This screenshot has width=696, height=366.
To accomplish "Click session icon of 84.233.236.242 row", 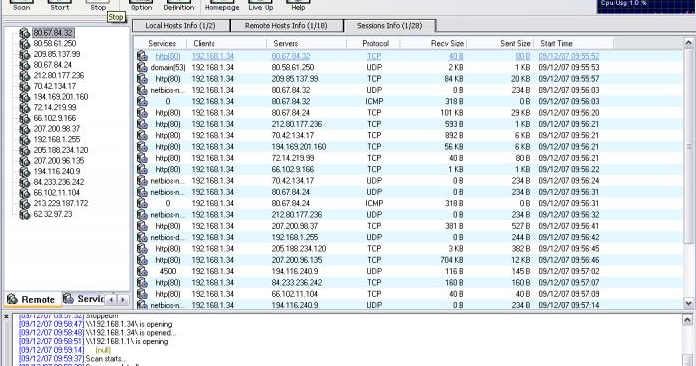I will 142,283.
